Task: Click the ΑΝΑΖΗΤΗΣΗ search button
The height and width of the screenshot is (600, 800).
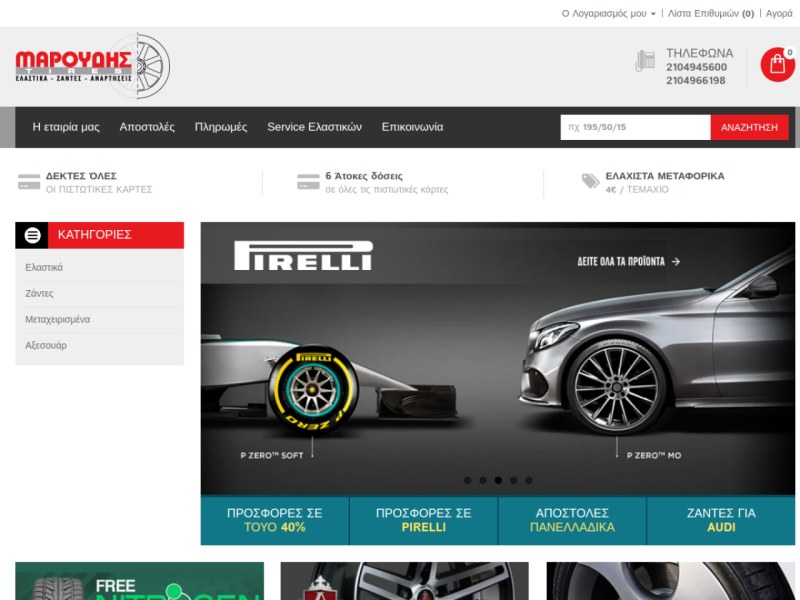Action: coord(749,127)
